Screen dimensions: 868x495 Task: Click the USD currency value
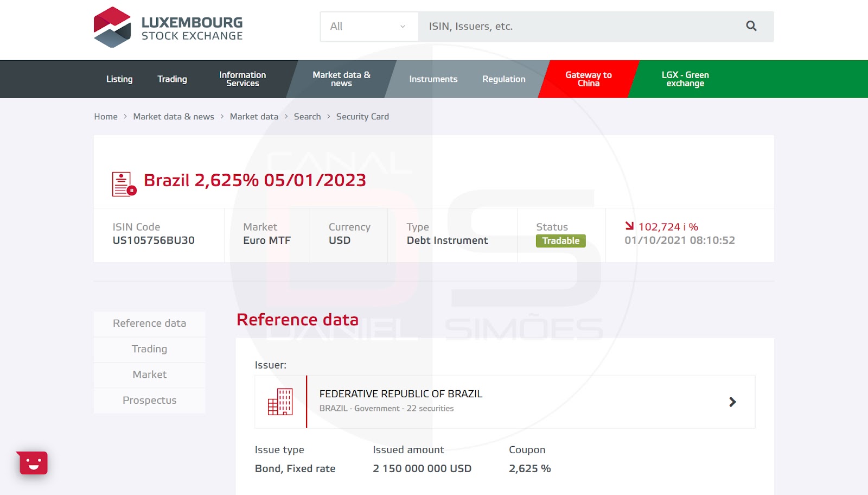(340, 240)
